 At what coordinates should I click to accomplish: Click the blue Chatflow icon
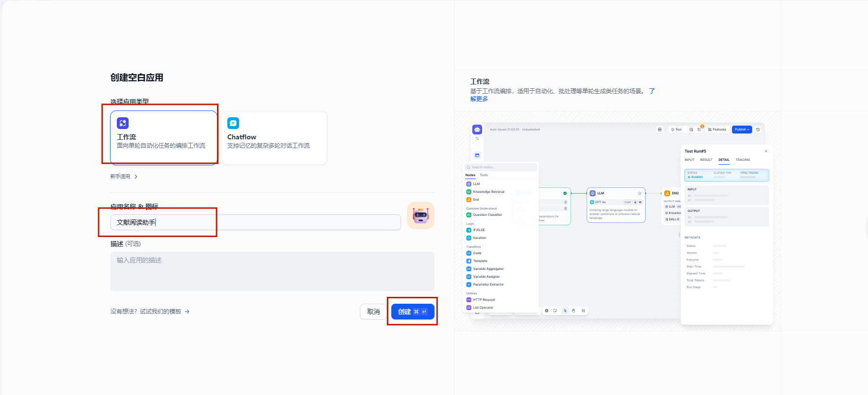[x=233, y=123]
